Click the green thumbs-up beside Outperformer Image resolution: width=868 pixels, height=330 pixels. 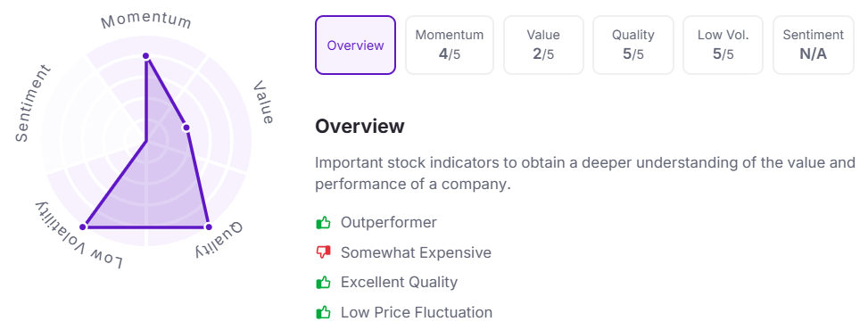[323, 223]
